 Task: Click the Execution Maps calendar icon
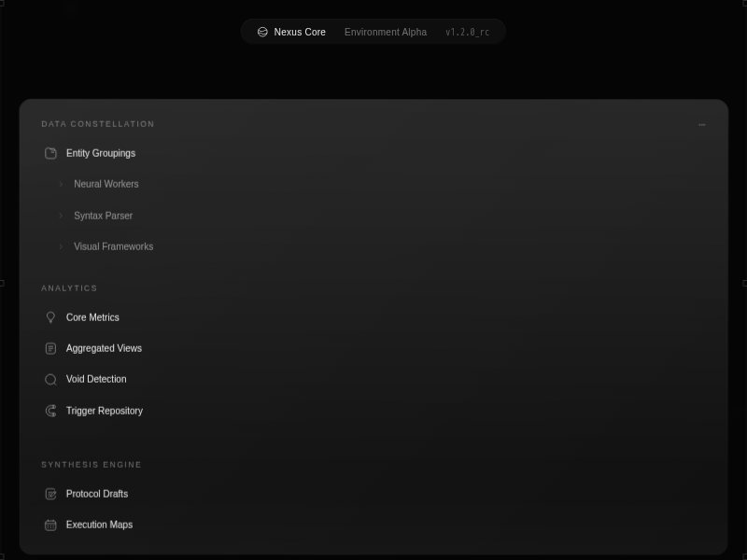pyautogui.click(x=50, y=525)
